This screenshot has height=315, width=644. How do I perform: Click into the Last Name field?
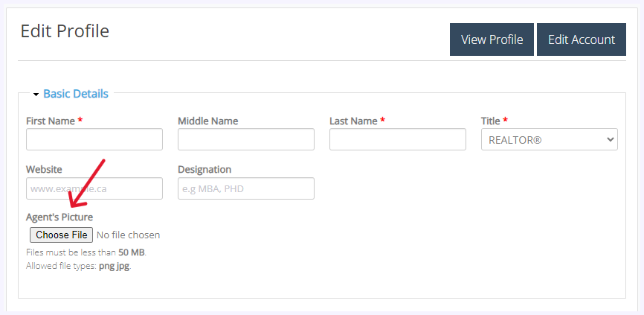(398, 139)
